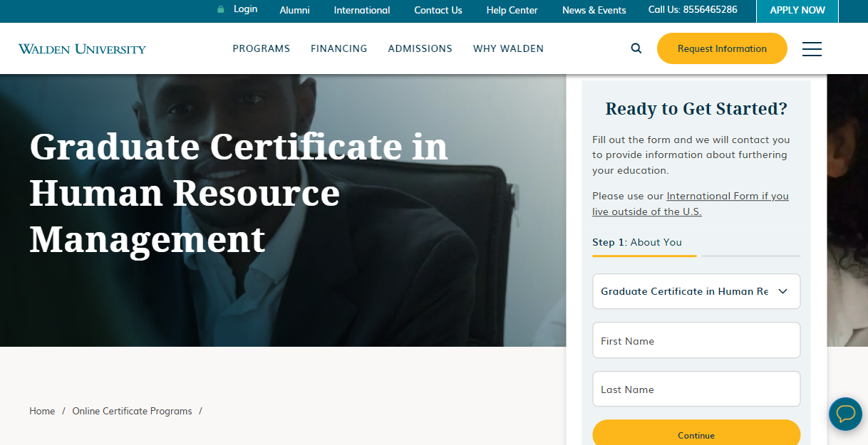The width and height of the screenshot is (868, 445).
Task: Open the International Form link
Action: (x=691, y=204)
